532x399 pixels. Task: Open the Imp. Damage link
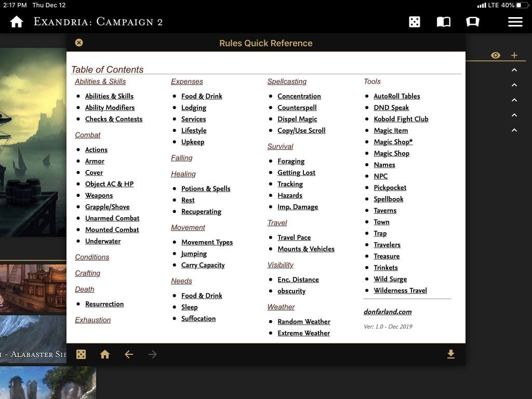click(298, 207)
